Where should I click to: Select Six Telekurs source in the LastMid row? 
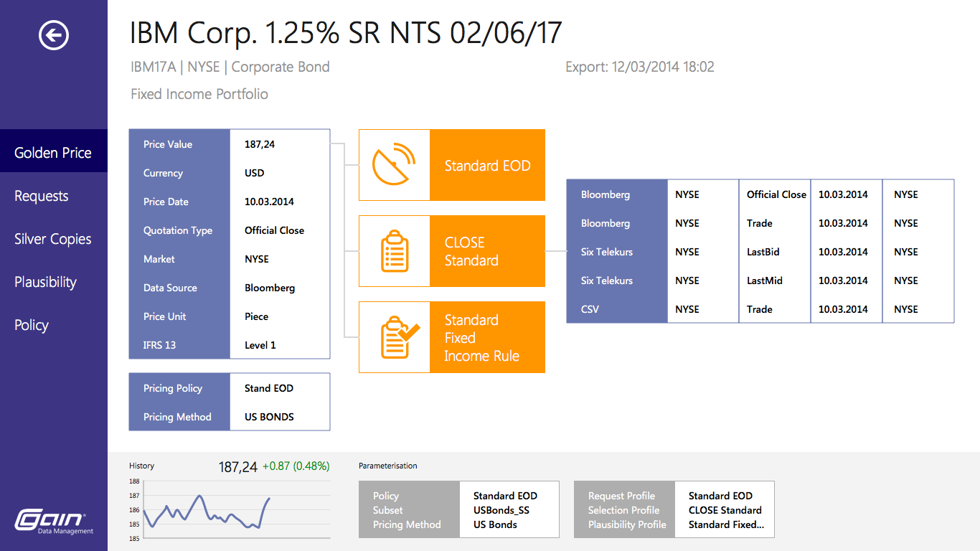tap(607, 281)
